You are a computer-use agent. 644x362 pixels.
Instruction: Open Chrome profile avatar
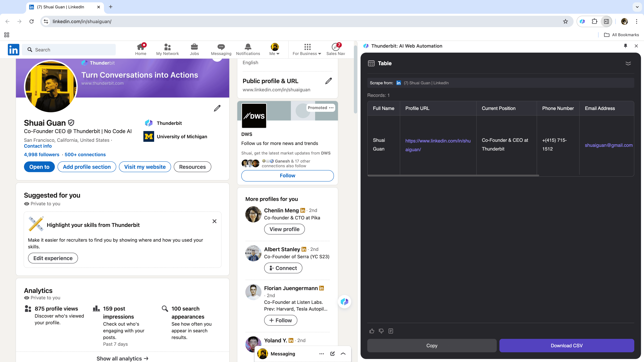[625, 21]
